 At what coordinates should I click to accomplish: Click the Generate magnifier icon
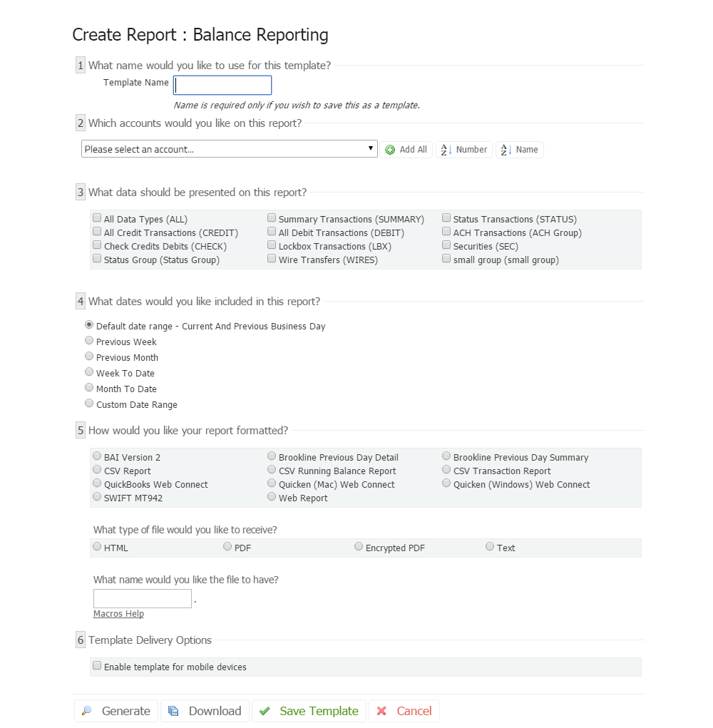(x=87, y=711)
